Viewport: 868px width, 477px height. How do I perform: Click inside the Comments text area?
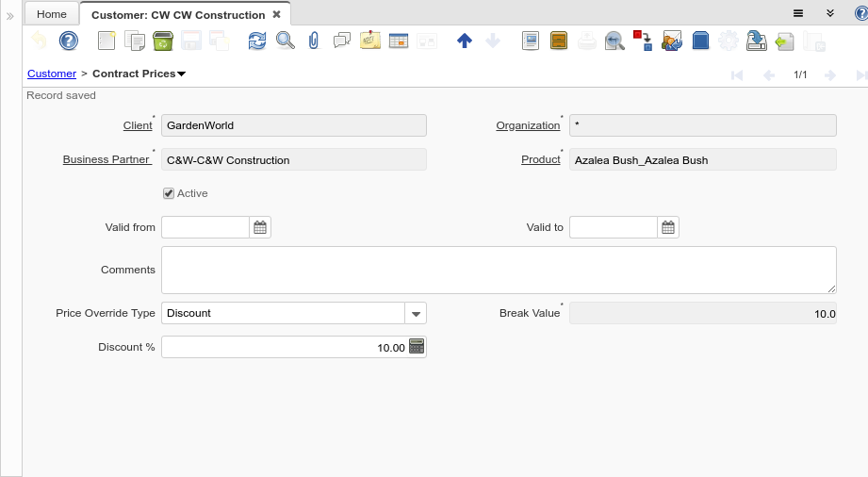pyautogui.click(x=499, y=270)
